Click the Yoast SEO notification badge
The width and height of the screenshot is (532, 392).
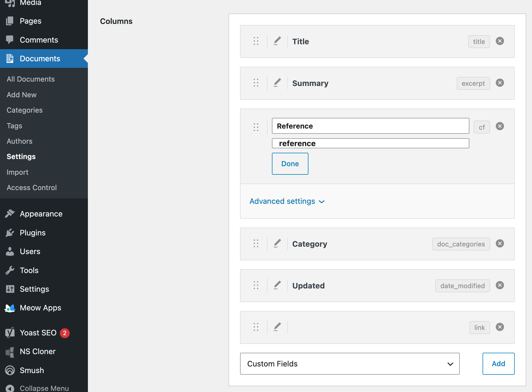pyautogui.click(x=65, y=333)
